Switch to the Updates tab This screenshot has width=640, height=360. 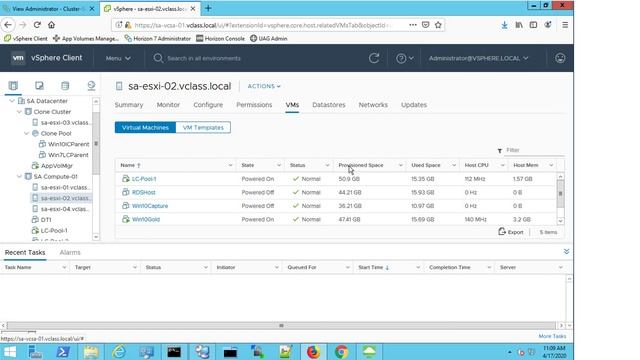[414, 105]
